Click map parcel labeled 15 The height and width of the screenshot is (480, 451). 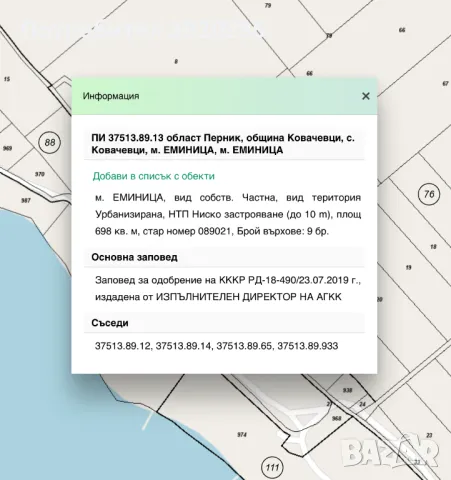click(7, 79)
